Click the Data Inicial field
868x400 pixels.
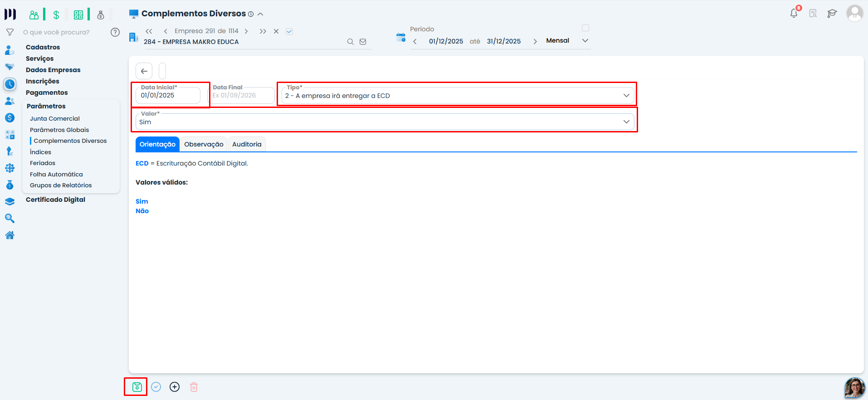(168, 95)
